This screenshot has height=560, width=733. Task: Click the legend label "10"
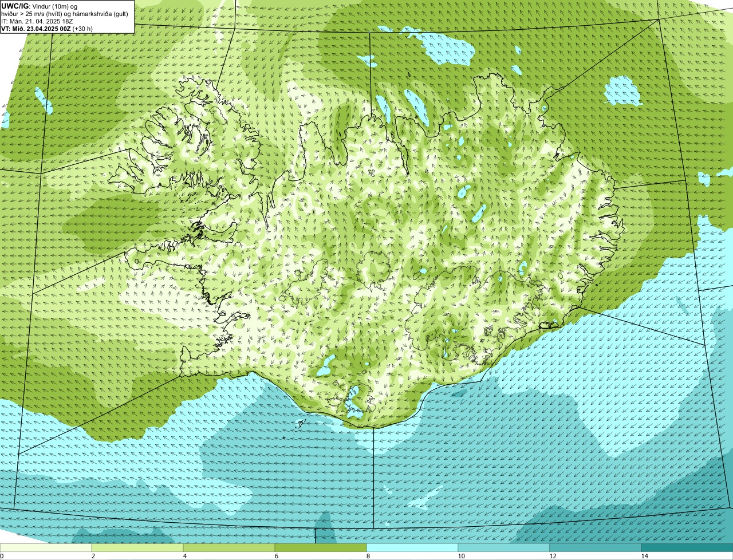click(x=461, y=556)
